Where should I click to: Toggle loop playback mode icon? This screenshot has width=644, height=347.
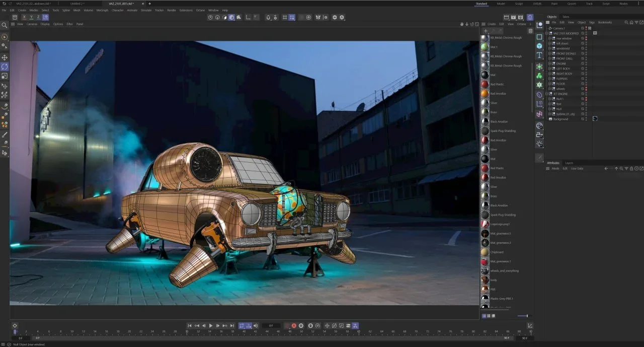coord(242,325)
